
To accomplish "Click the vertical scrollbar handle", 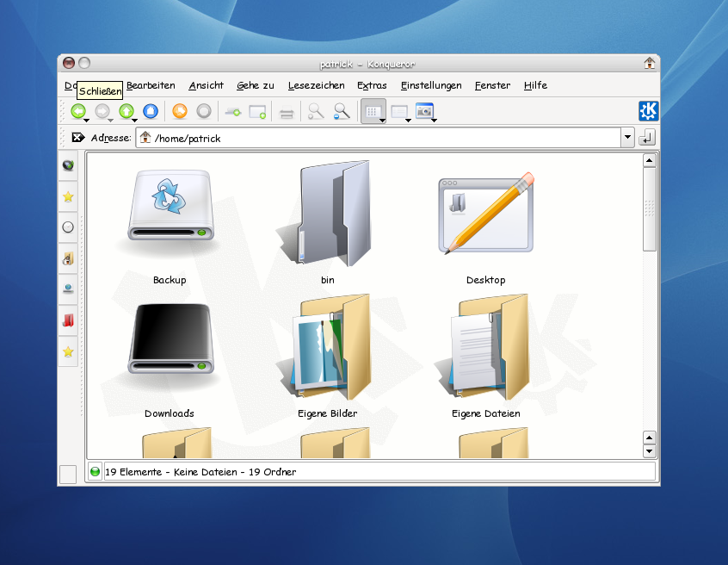I will [649, 209].
